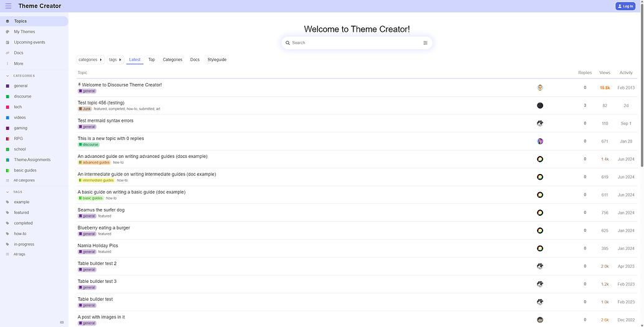Click the Log In button

pyautogui.click(x=625, y=6)
